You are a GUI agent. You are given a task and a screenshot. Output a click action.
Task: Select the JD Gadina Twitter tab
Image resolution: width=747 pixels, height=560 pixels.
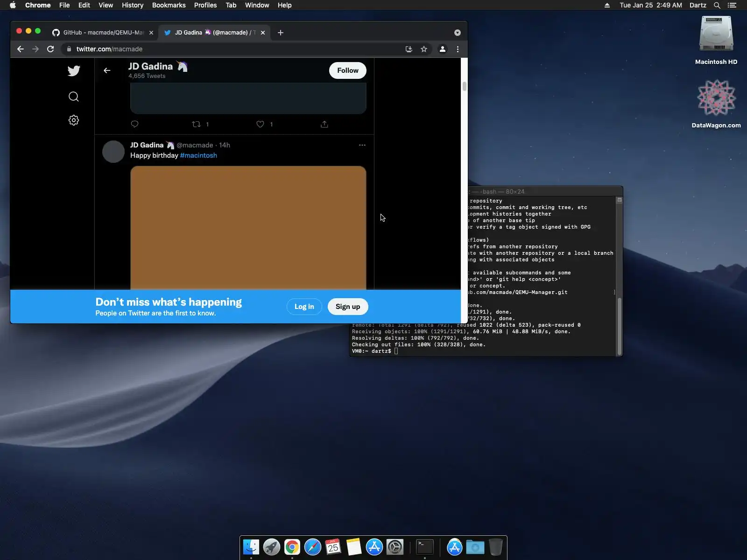214,33
